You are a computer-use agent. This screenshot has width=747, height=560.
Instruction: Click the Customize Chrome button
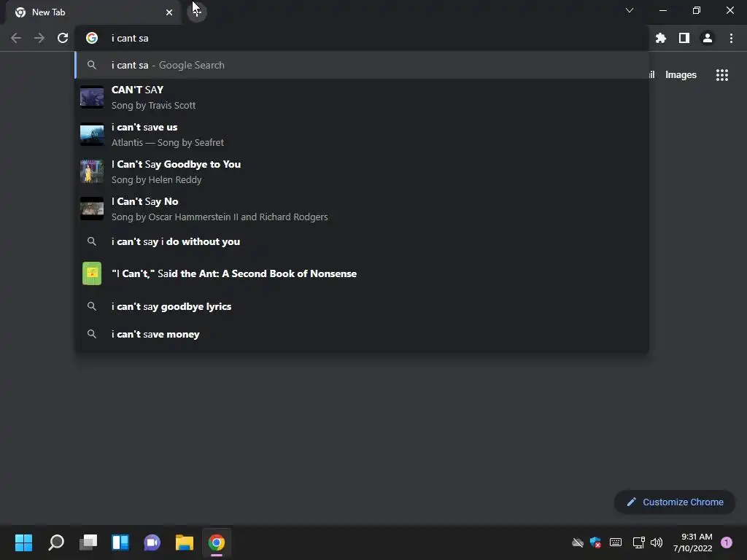[x=675, y=502]
